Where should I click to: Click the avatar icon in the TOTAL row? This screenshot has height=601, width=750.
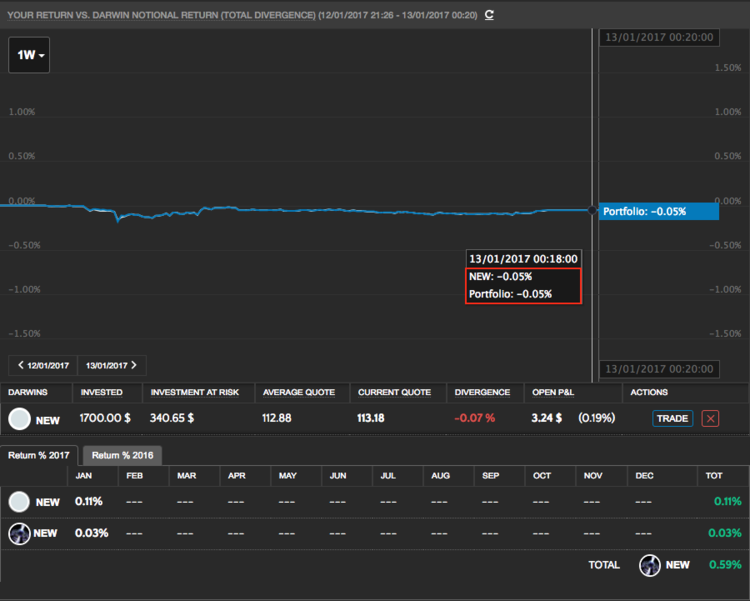tap(651, 565)
